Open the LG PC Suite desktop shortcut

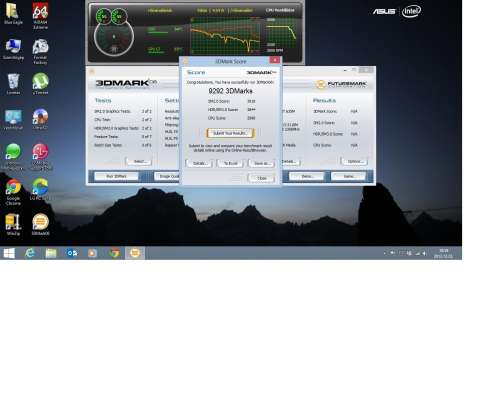(x=40, y=189)
